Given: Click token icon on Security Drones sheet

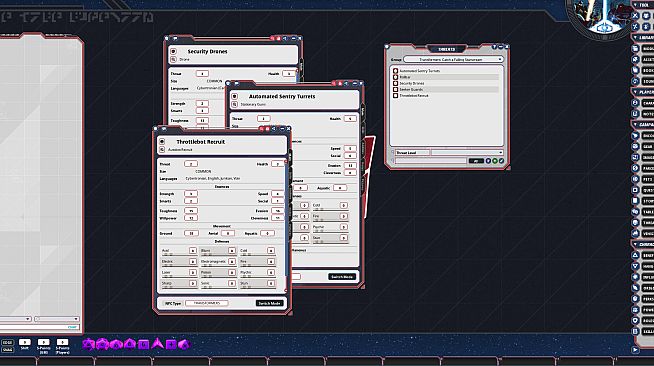Looking at the screenshot, I should coord(173,51).
